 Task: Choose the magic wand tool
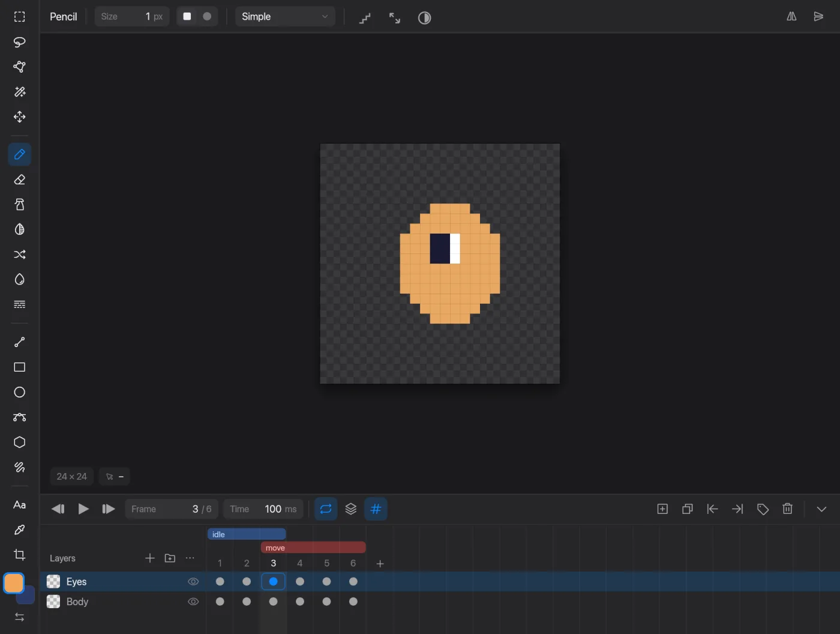[19, 92]
